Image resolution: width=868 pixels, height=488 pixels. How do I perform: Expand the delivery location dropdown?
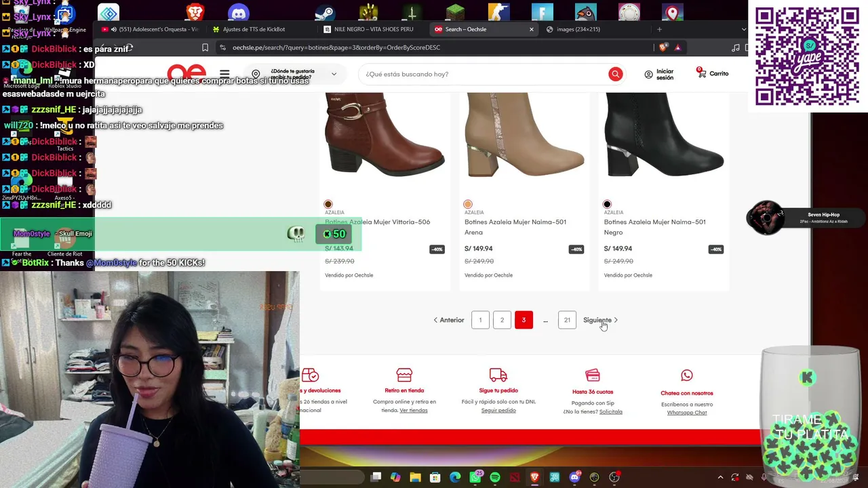pyautogui.click(x=334, y=74)
